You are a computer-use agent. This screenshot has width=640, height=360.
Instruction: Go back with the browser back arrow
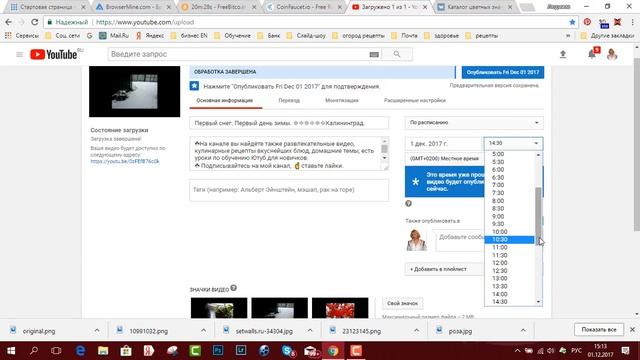pos(9,22)
